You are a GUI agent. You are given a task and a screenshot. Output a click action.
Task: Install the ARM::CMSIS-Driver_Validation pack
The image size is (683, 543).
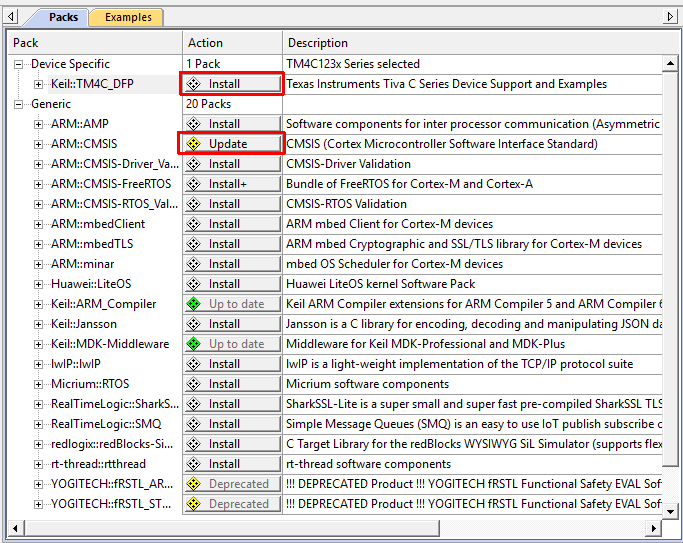pos(233,164)
